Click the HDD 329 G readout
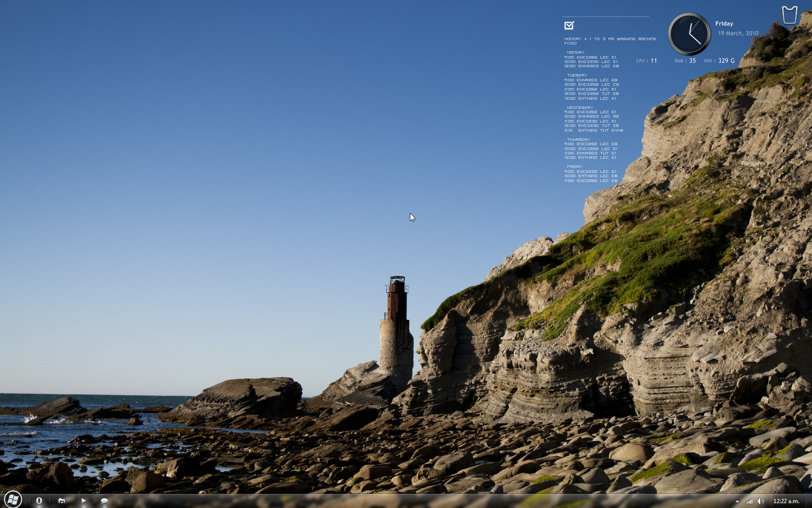The height and width of the screenshot is (508, 812). [x=719, y=61]
